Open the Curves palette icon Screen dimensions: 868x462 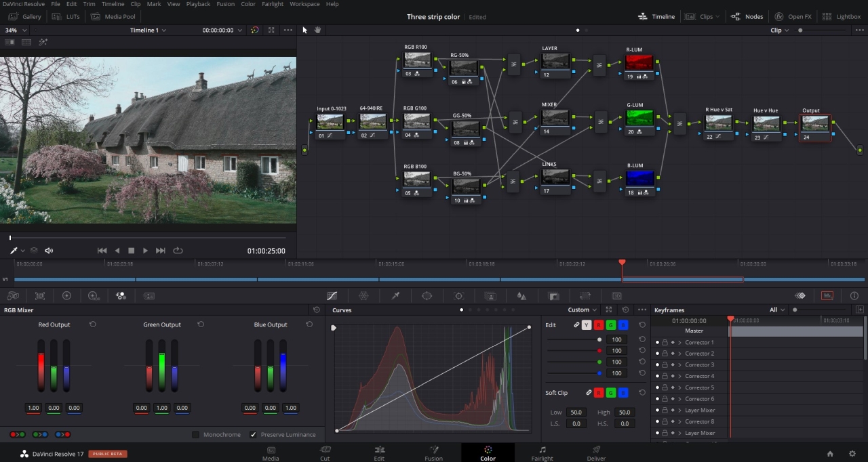tap(332, 296)
